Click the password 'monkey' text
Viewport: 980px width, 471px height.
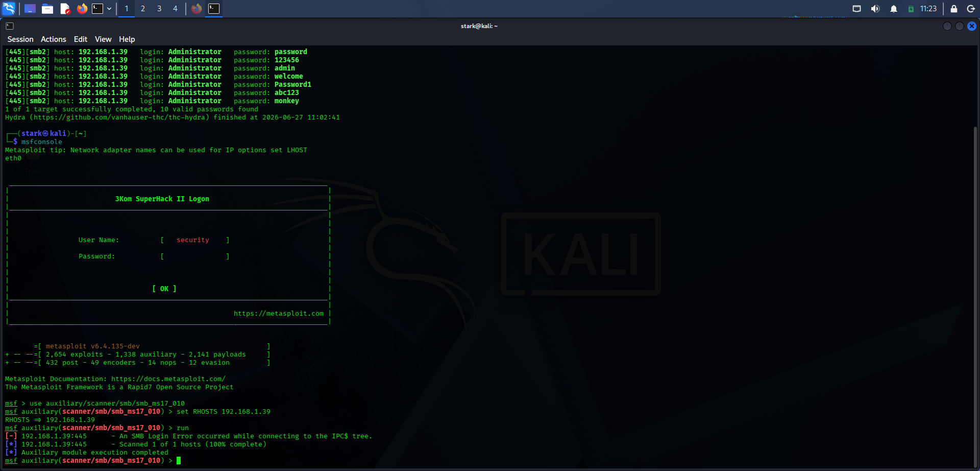287,101
